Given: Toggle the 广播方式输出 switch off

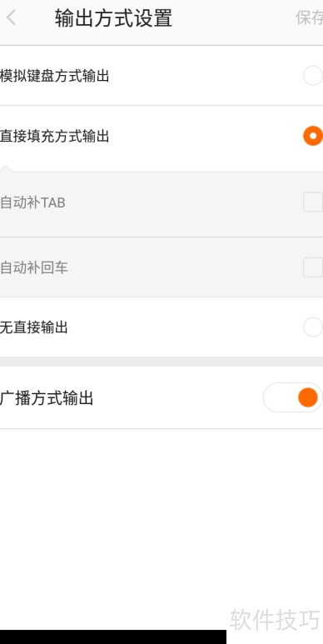Looking at the screenshot, I should (x=293, y=397).
